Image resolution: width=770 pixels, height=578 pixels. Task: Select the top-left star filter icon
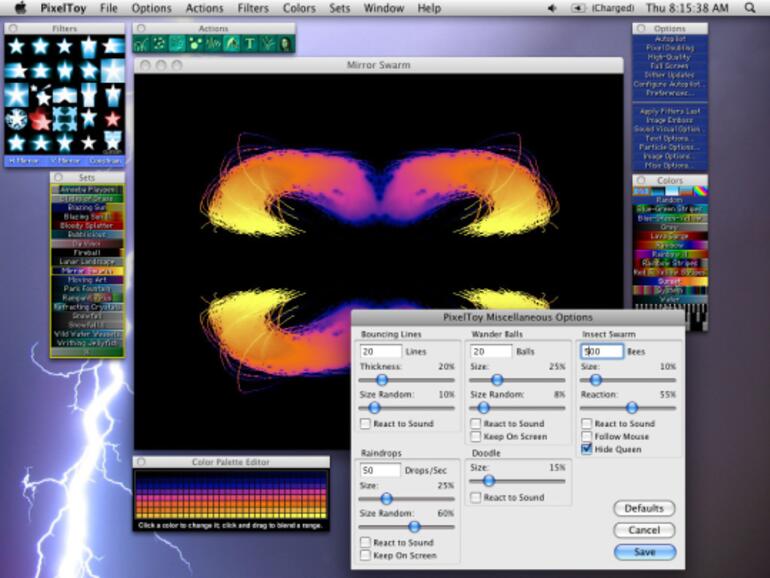[x=17, y=47]
